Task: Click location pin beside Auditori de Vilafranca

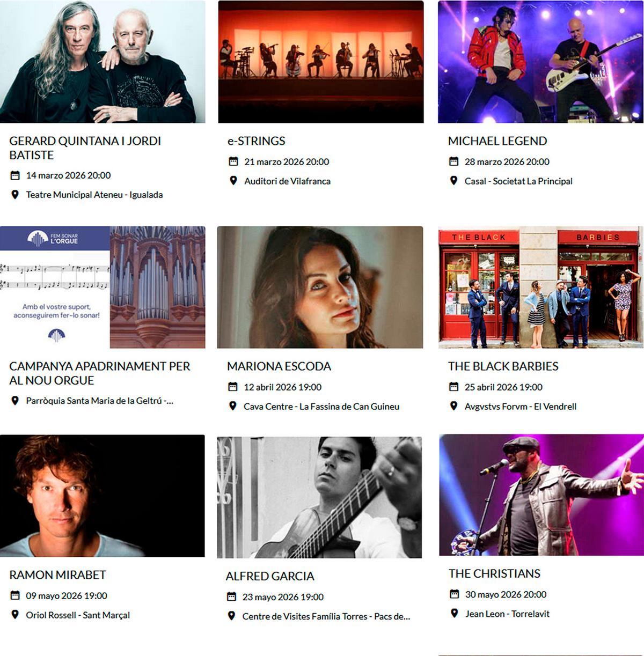Action: 233,181
